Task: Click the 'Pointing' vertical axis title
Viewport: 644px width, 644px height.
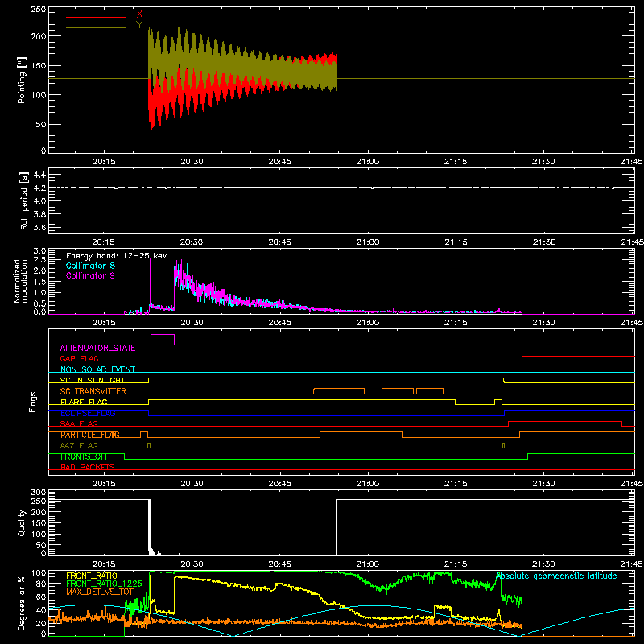Action: (22, 80)
